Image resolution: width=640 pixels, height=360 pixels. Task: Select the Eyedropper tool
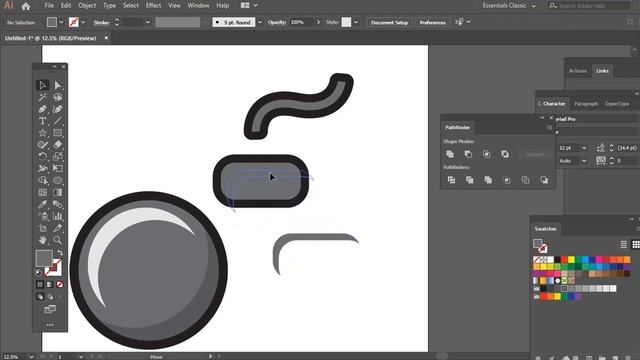tap(42, 204)
